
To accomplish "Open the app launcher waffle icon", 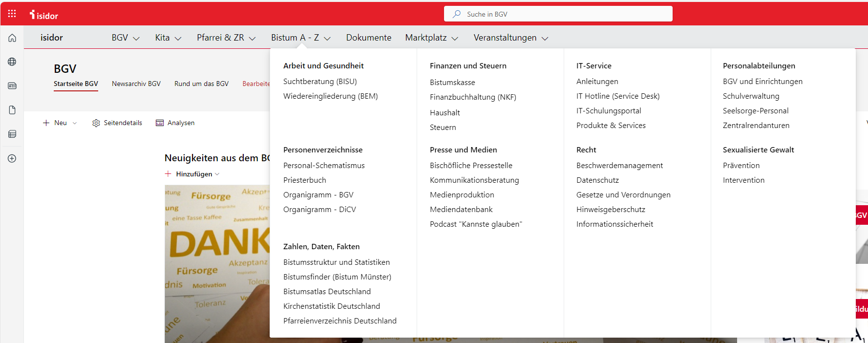I will 12,14.
